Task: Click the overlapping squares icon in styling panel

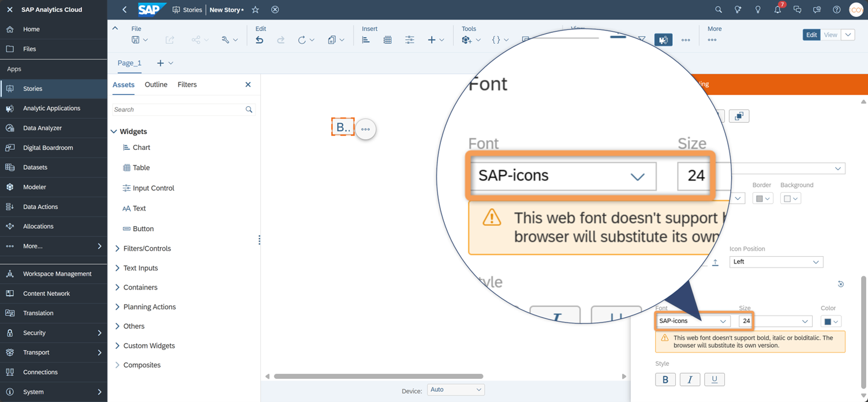Action: 739,116
